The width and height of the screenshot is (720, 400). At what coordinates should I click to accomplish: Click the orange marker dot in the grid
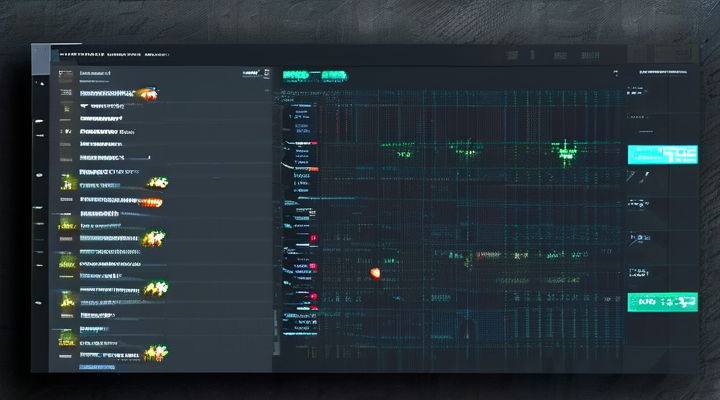375,271
